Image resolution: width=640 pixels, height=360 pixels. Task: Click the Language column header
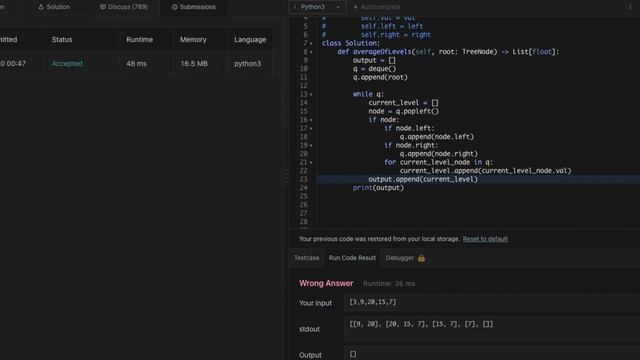[x=250, y=40]
